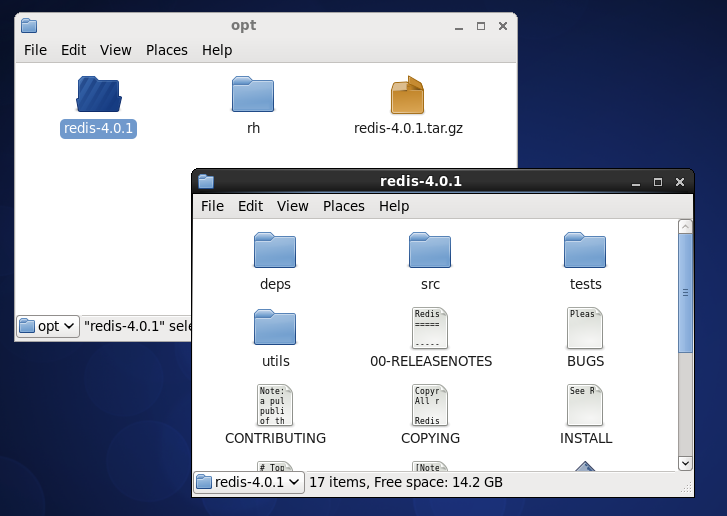Image resolution: width=727 pixels, height=516 pixels.
Task: Click the redis-4.0.1 window title text
Action: point(421,181)
